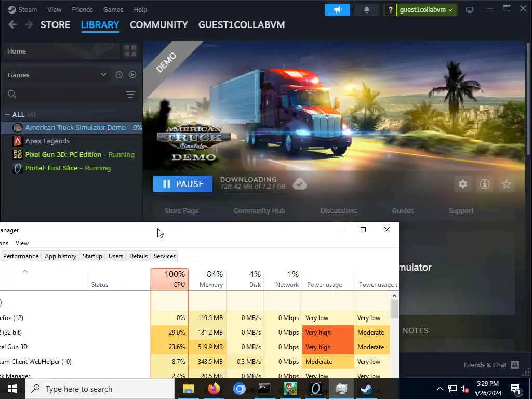Open the GUEST1COLLABVM profile tab

click(x=242, y=25)
